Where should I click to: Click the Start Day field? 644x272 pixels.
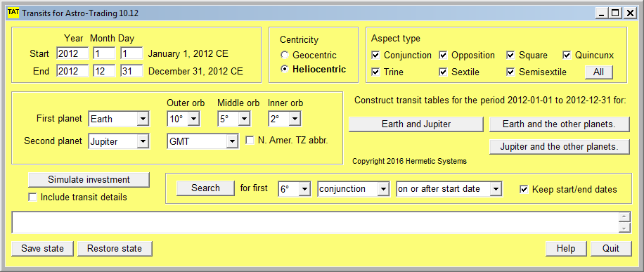(x=131, y=53)
